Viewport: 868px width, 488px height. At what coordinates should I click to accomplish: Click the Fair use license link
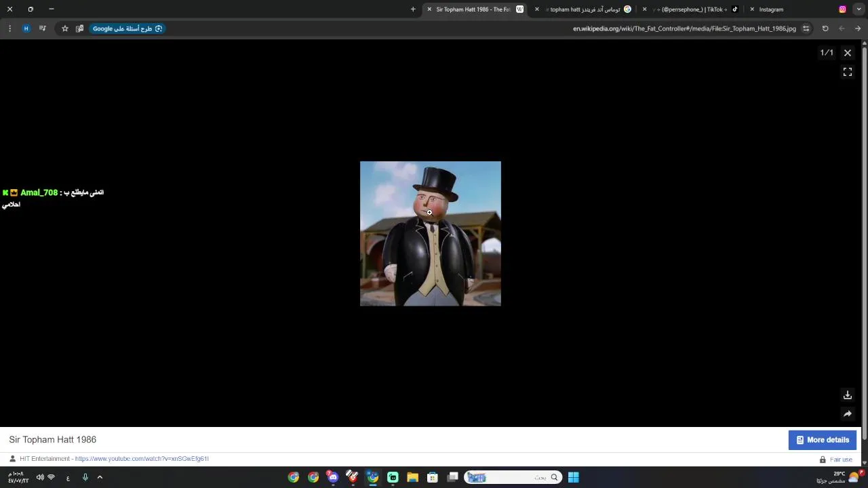pos(841,460)
